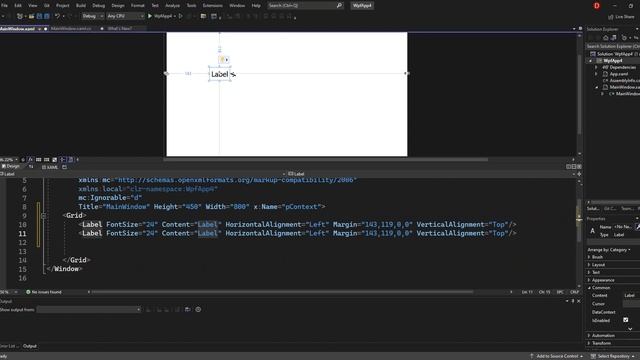Click collapse pane icon at designer right
This screenshot has height=360, width=640.
pos(579,167)
